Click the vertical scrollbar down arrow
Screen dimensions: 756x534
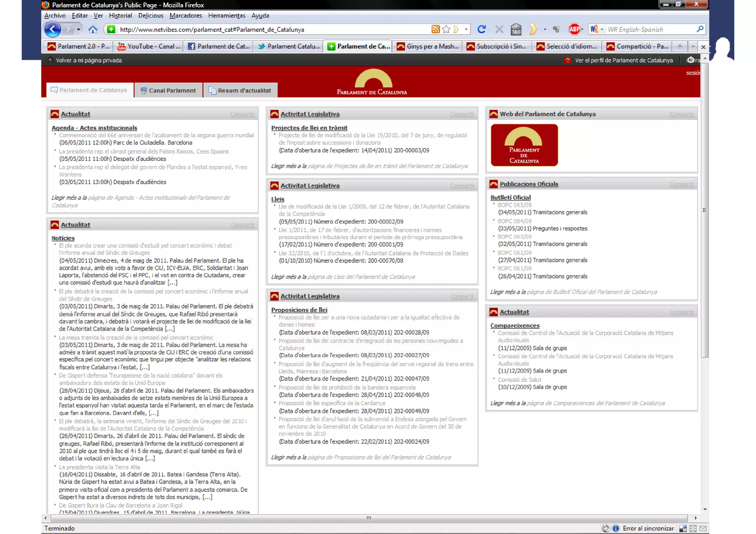click(x=705, y=510)
